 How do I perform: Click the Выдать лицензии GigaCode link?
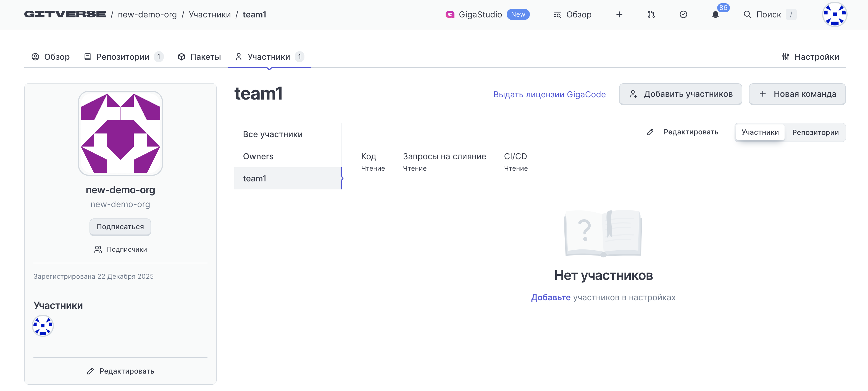click(549, 95)
